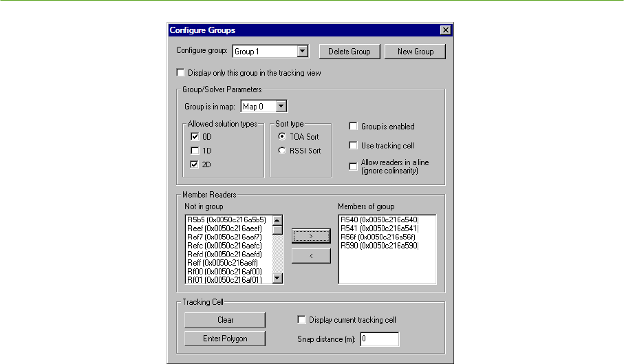Click the Enter Polygon button
This screenshot has height=364, width=624.
point(225,339)
